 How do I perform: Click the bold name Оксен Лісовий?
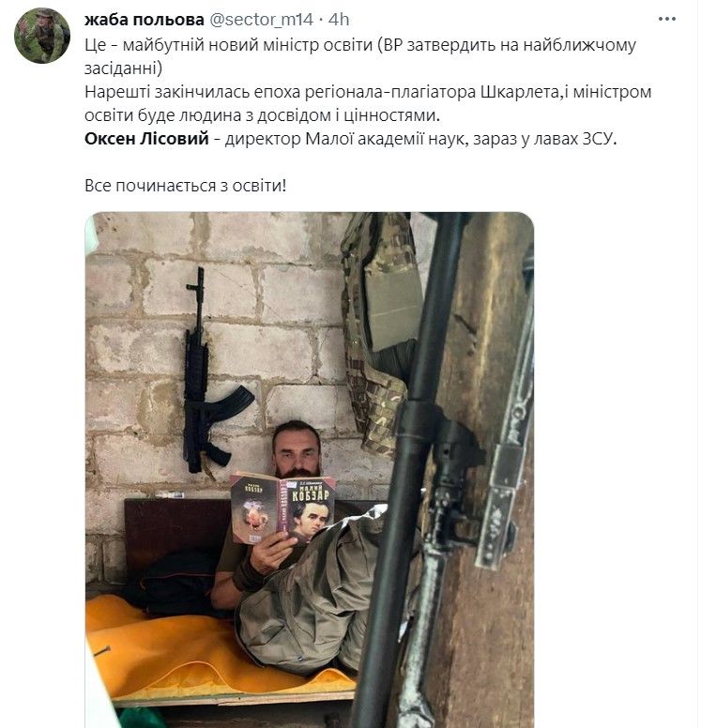click(x=146, y=138)
